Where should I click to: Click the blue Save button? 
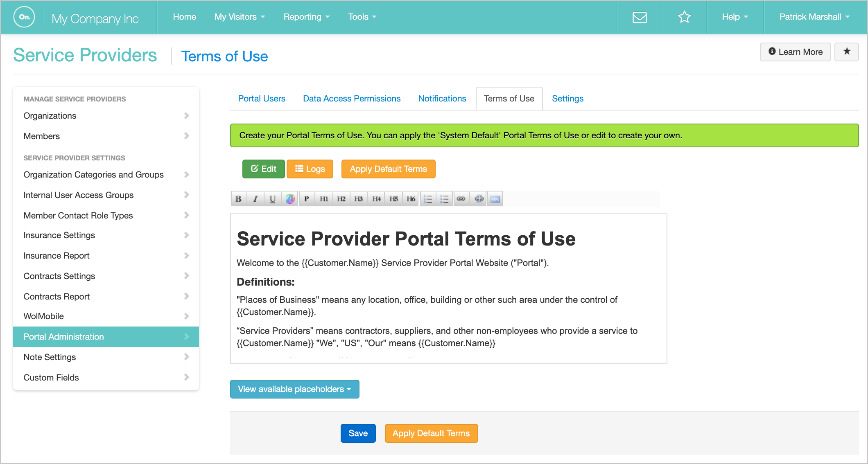pos(358,433)
